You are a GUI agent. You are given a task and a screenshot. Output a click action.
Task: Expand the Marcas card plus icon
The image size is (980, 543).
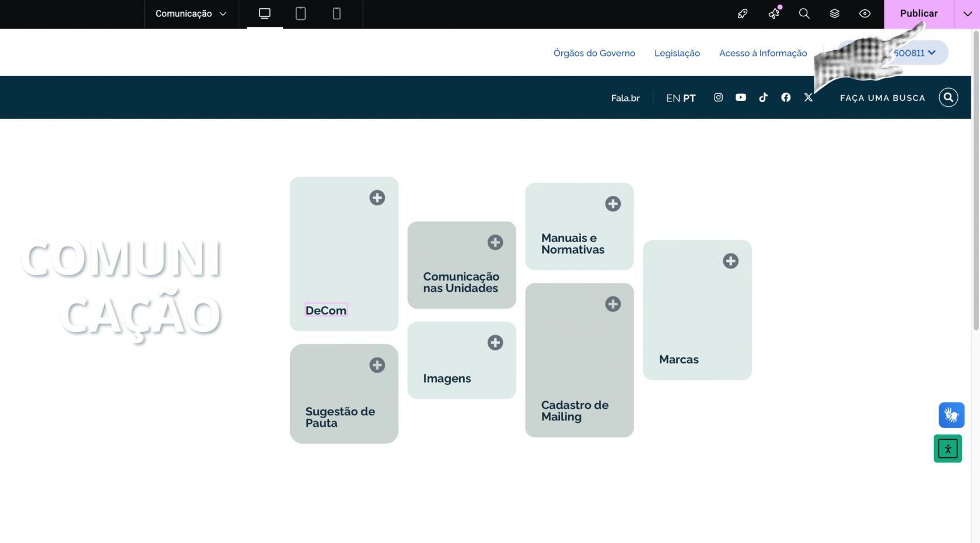[731, 261]
